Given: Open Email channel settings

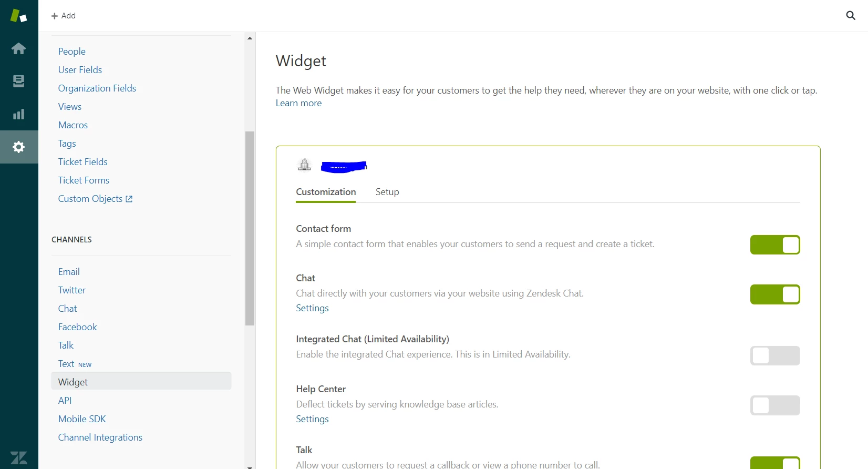Looking at the screenshot, I should (69, 272).
